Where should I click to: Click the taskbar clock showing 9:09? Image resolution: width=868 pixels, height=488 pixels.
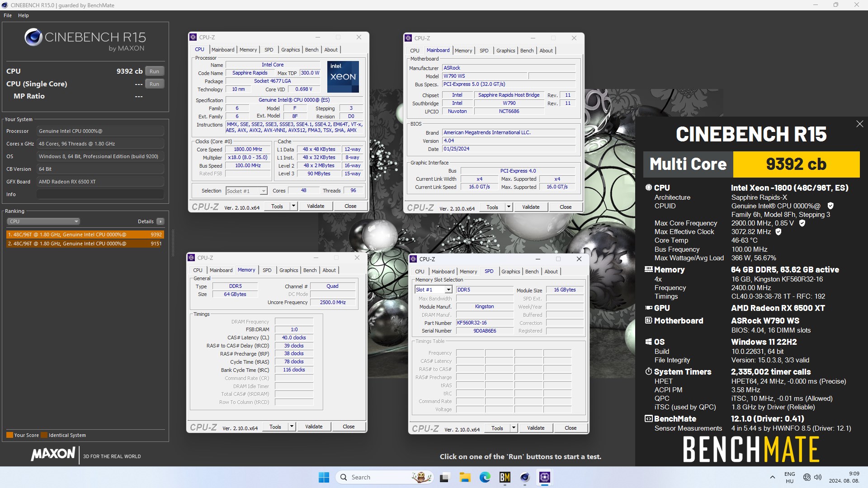click(844, 477)
